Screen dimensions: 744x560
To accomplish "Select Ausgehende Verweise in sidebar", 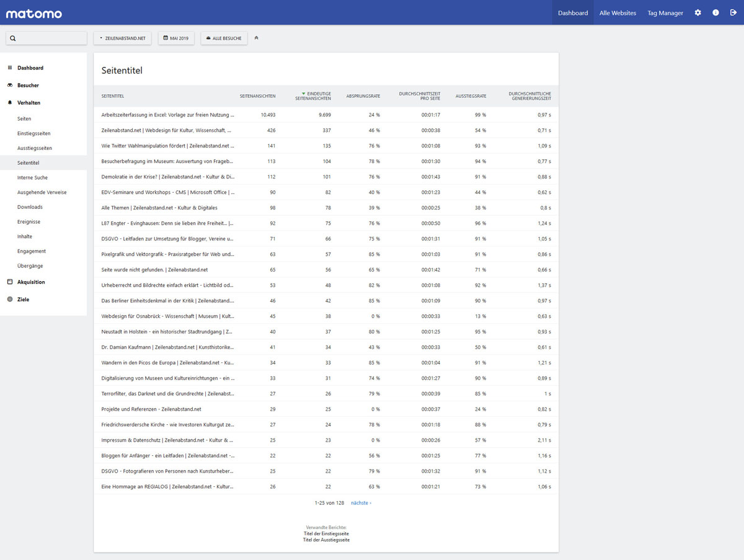I will [42, 192].
